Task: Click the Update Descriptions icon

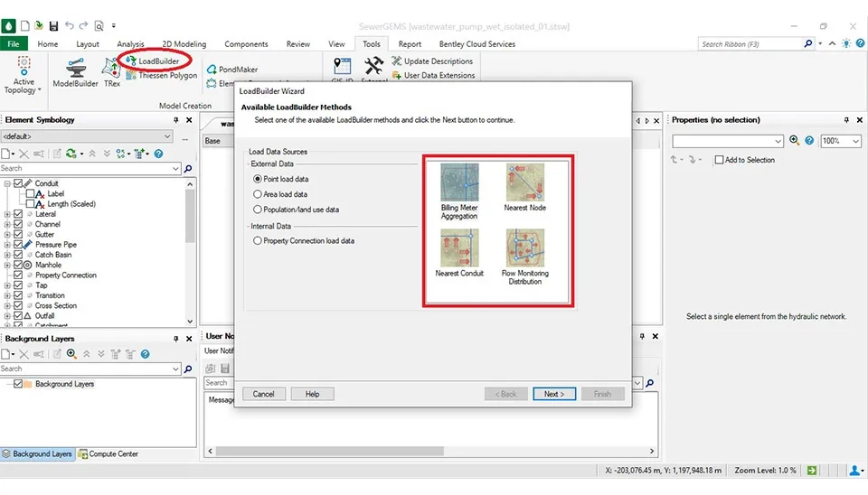Action: 397,61
